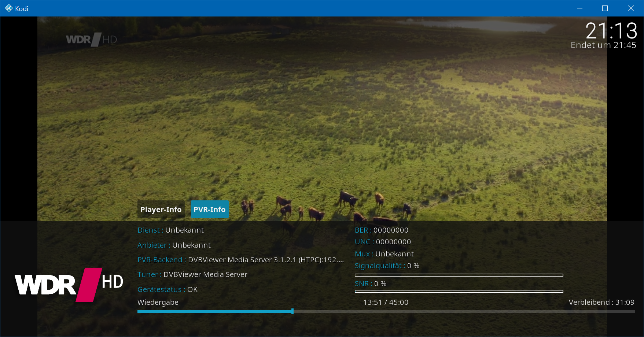The height and width of the screenshot is (337, 644).
Task: Maximize the Kodi window
Action: (x=605, y=8)
